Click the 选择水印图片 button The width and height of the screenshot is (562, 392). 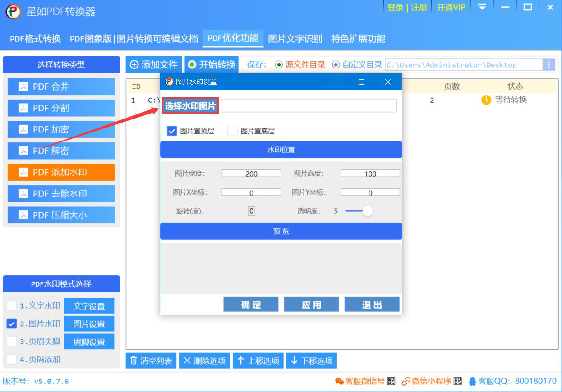pyautogui.click(x=190, y=106)
